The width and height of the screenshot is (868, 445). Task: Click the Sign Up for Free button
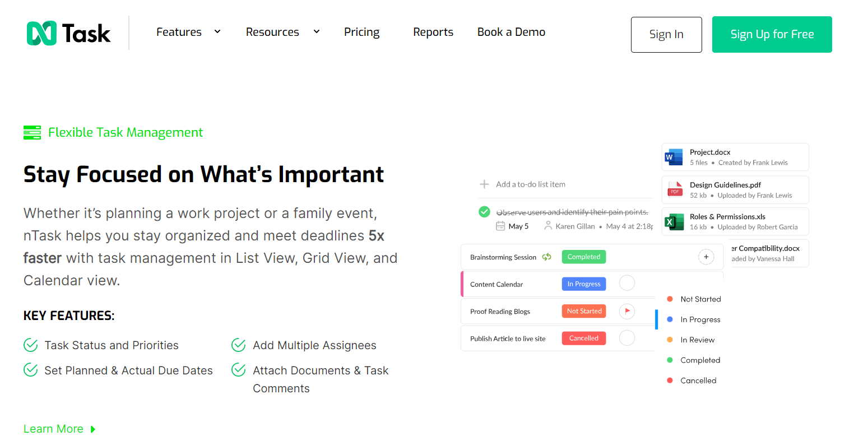[772, 34]
